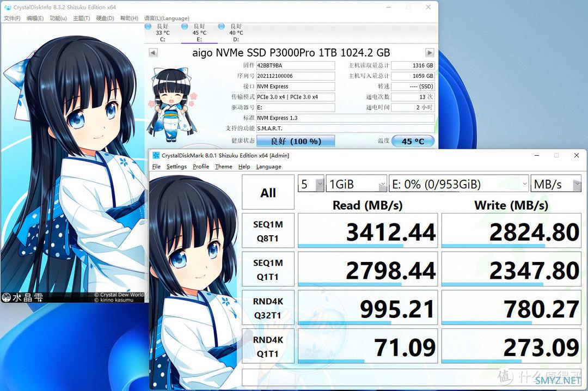Click the RND4K Q32T1 write result 780.27
588x391 pixels.
pos(511,308)
